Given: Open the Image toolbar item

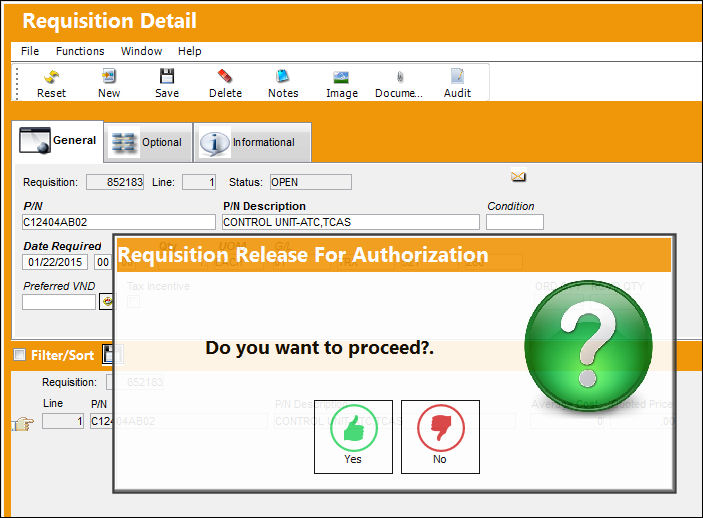Looking at the screenshot, I should click(342, 83).
